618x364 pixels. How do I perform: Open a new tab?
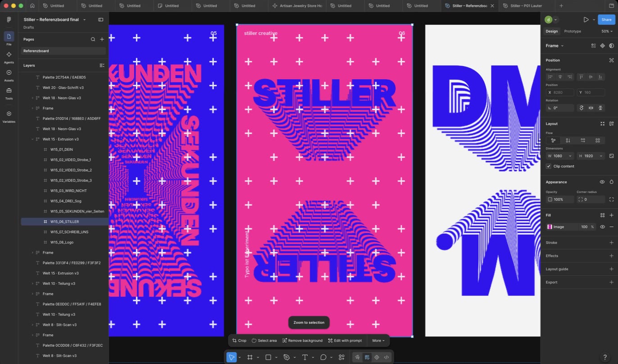[x=561, y=6]
